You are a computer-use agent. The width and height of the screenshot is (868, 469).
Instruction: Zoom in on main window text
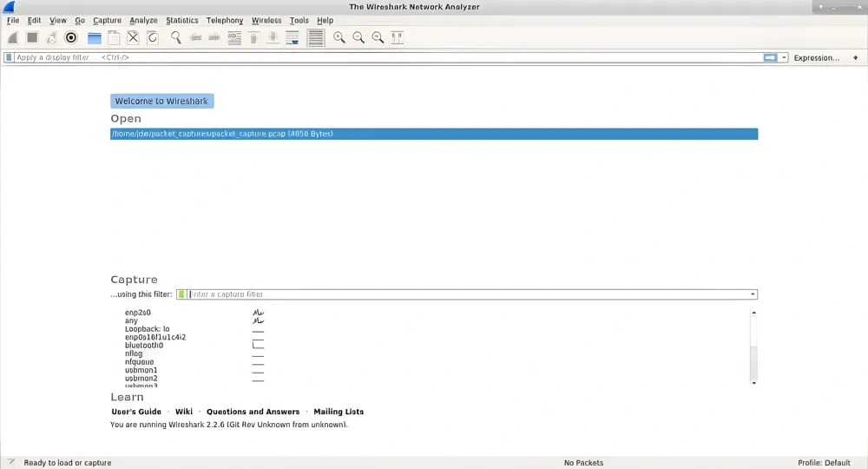click(339, 37)
